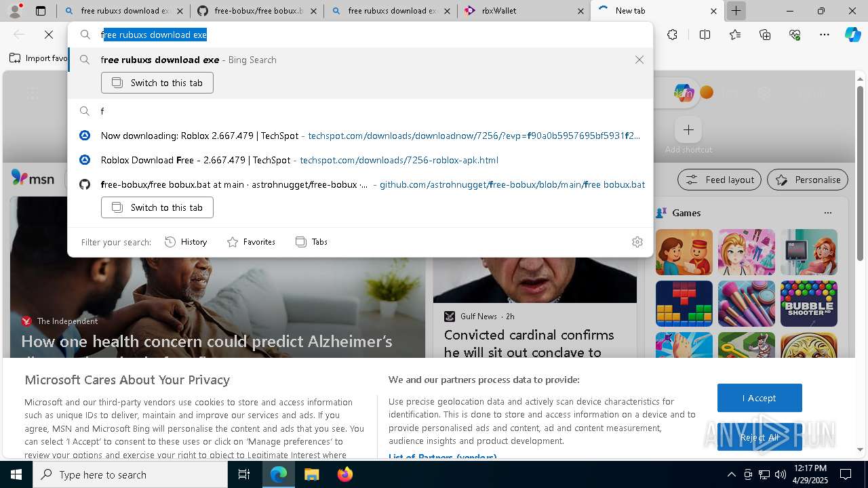Close the New tab tab
Image resolution: width=868 pixels, height=488 pixels.
coord(713,11)
